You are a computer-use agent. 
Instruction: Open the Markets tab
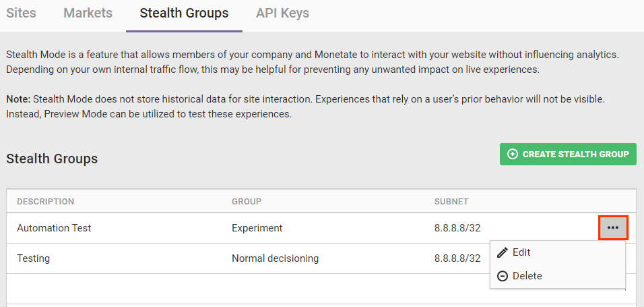(x=88, y=13)
